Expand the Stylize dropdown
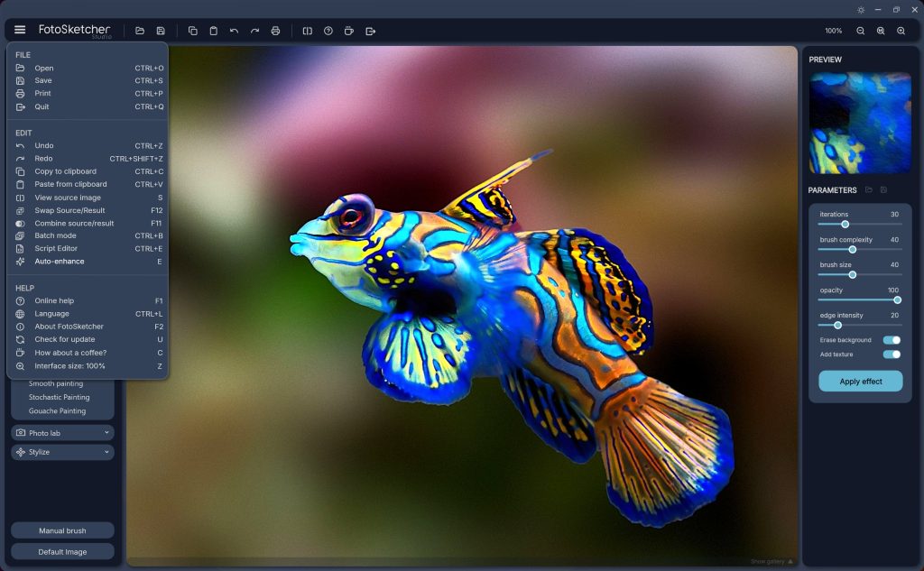Image resolution: width=924 pixels, height=571 pixels. point(62,452)
